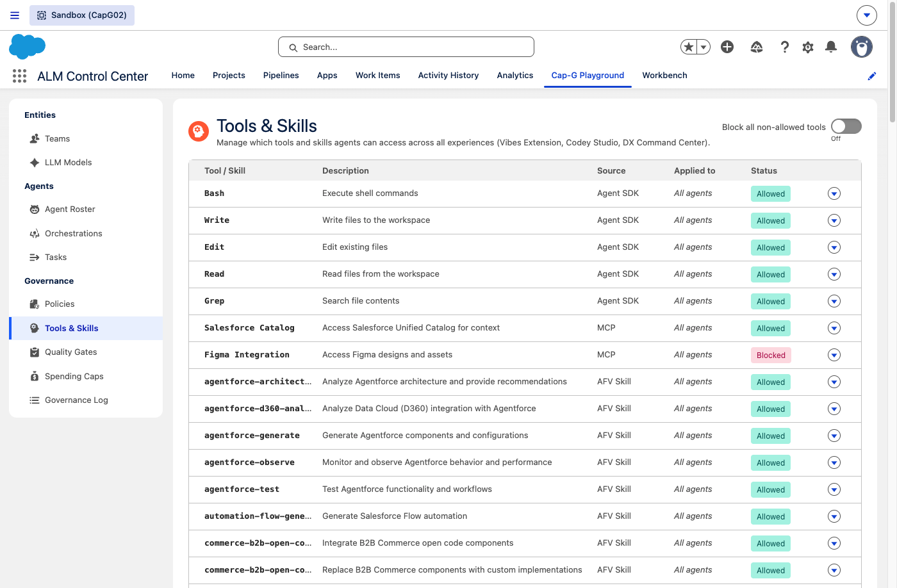Open the hamburger menu beside Sandbox

click(x=15, y=15)
